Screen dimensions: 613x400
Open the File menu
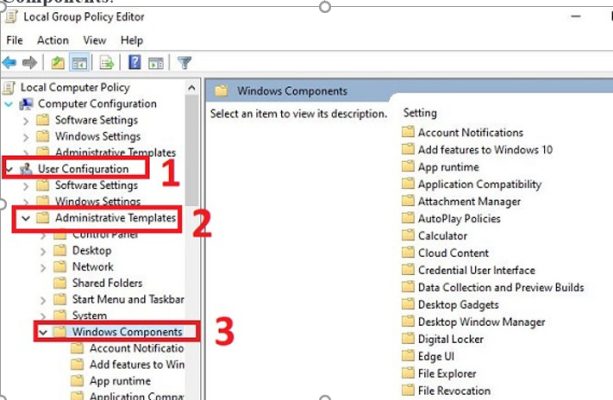coord(14,40)
